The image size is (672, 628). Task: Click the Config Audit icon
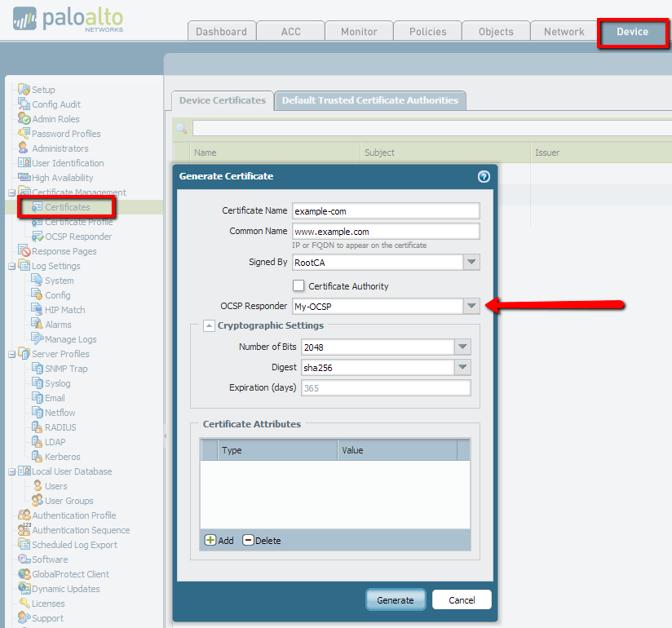coord(24,104)
